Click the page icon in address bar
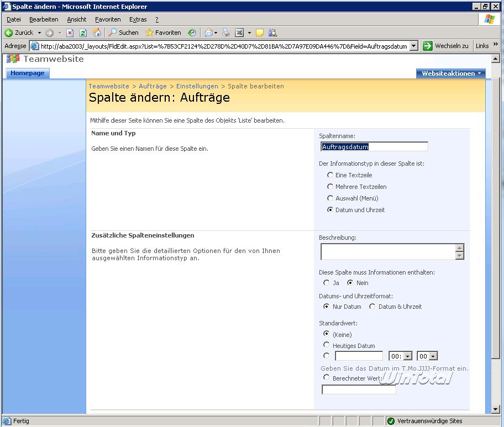Viewport: 504px width, 427px height. (35, 46)
